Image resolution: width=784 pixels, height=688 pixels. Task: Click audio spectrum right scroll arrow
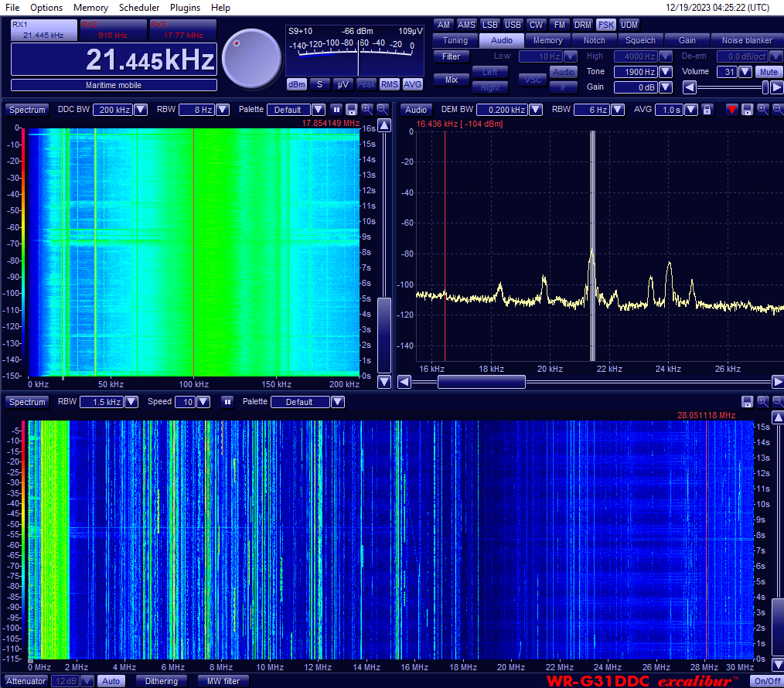pyautogui.click(x=778, y=382)
